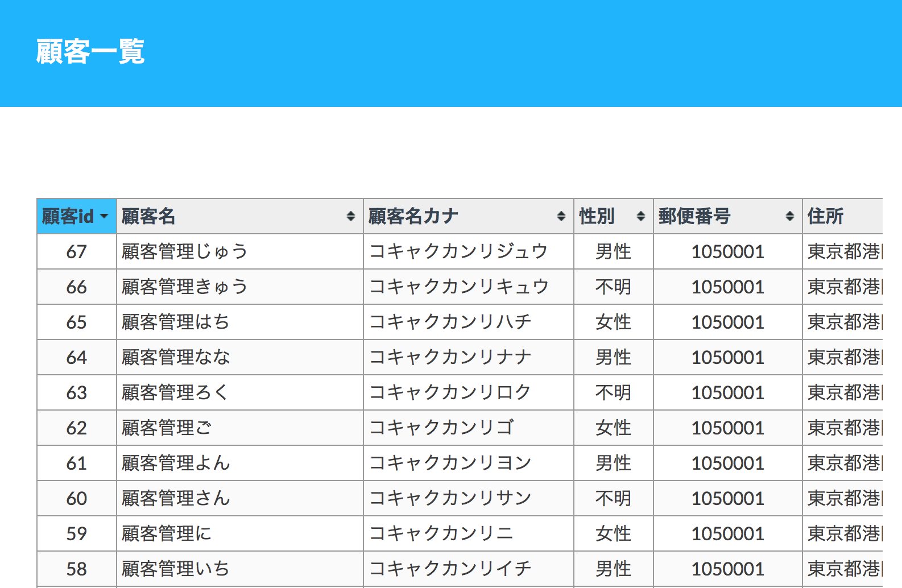Select the 顧客管理ご name cell
The image size is (902, 588).
pyautogui.click(x=167, y=428)
